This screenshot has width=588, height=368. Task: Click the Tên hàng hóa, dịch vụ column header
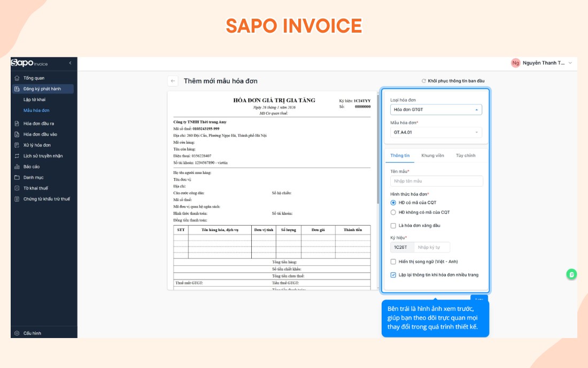point(220,230)
